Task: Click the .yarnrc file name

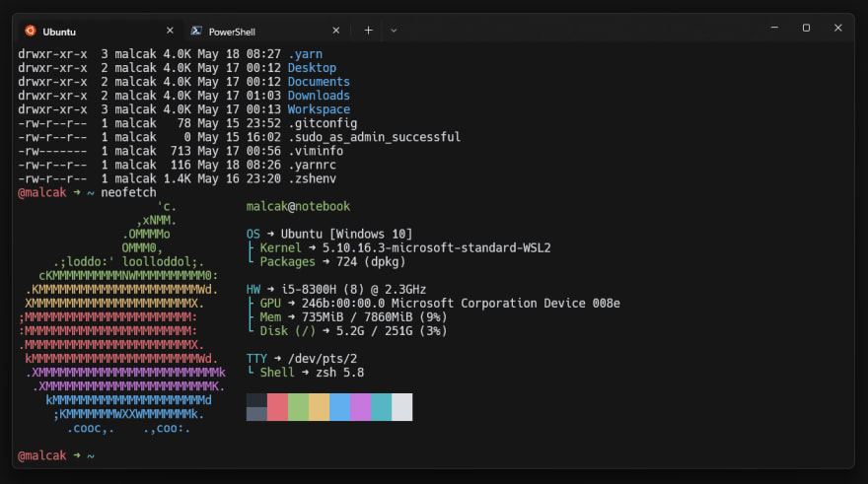Action: [313, 165]
